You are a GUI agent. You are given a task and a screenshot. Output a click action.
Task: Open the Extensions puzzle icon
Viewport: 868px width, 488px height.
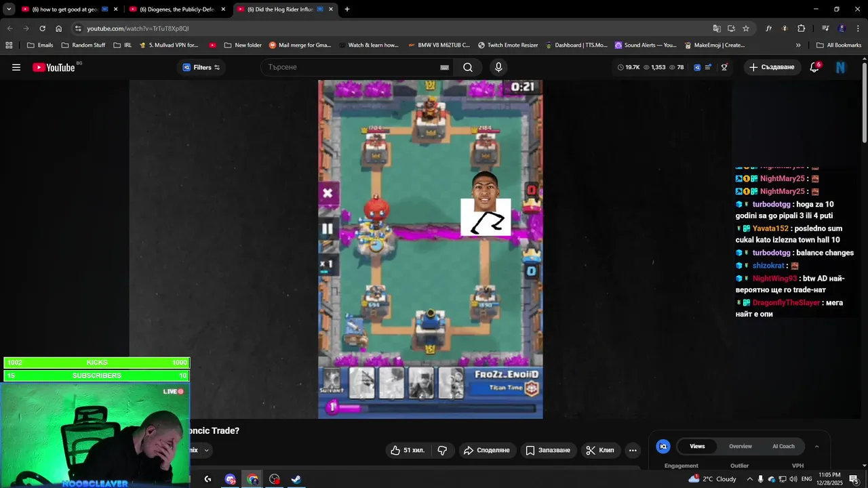[x=801, y=28]
